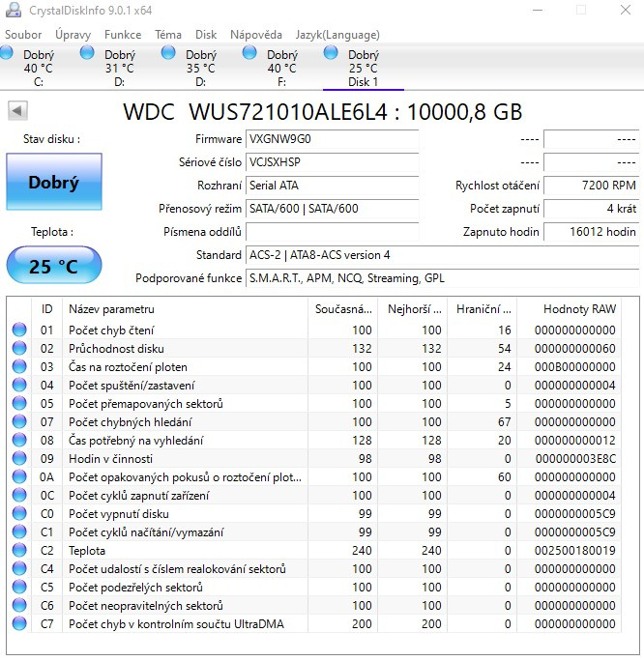644x661 pixels.
Task: Click the blue Dobrý health status button
Action: (x=54, y=182)
